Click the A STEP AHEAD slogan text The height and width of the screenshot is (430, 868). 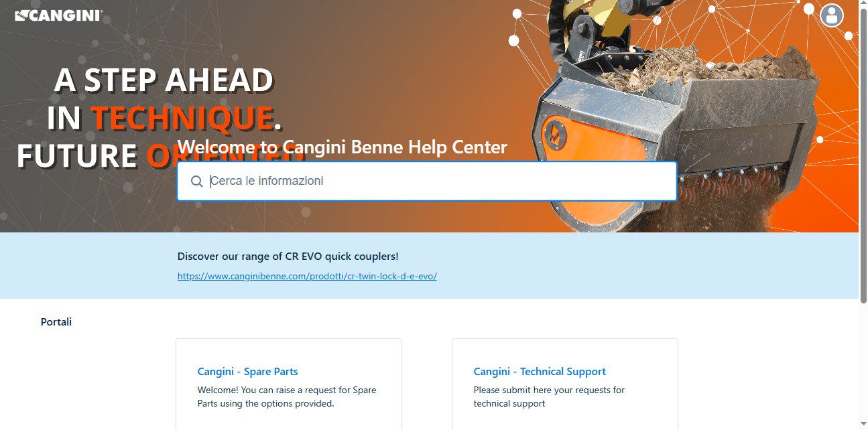click(164, 80)
